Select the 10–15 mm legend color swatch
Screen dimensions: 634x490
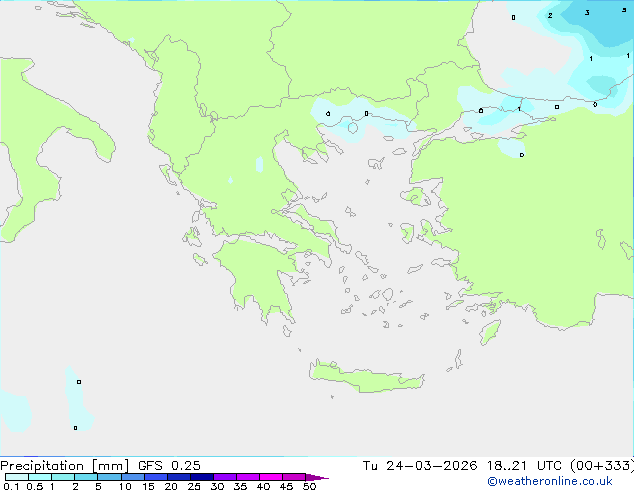(132, 477)
